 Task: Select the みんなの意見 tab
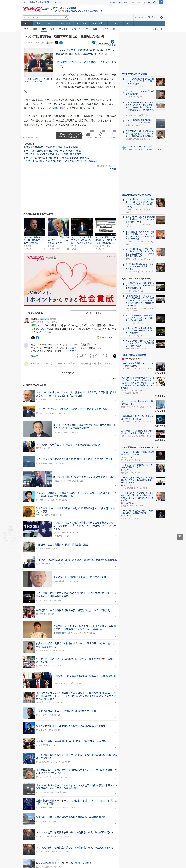[x=99, y=24]
